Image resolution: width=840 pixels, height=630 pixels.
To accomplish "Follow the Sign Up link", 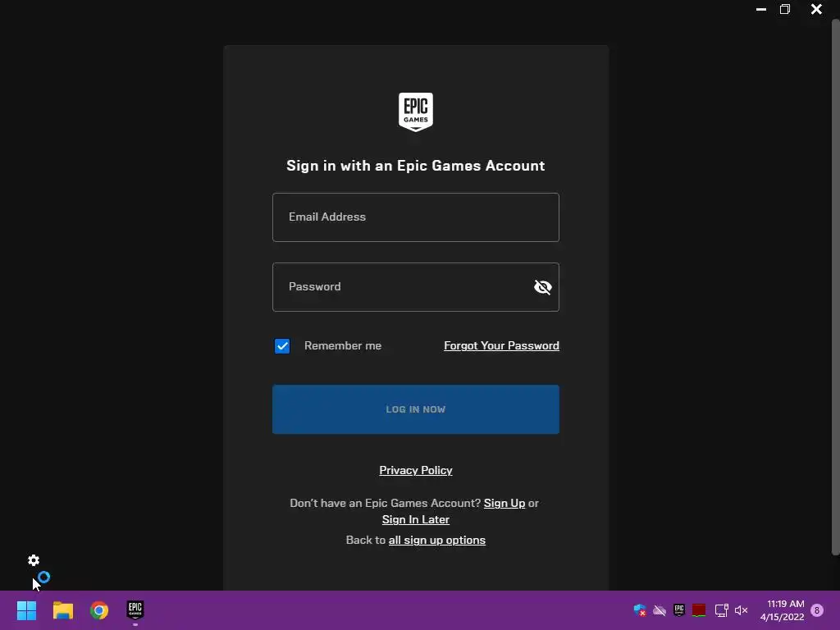I will click(x=504, y=503).
